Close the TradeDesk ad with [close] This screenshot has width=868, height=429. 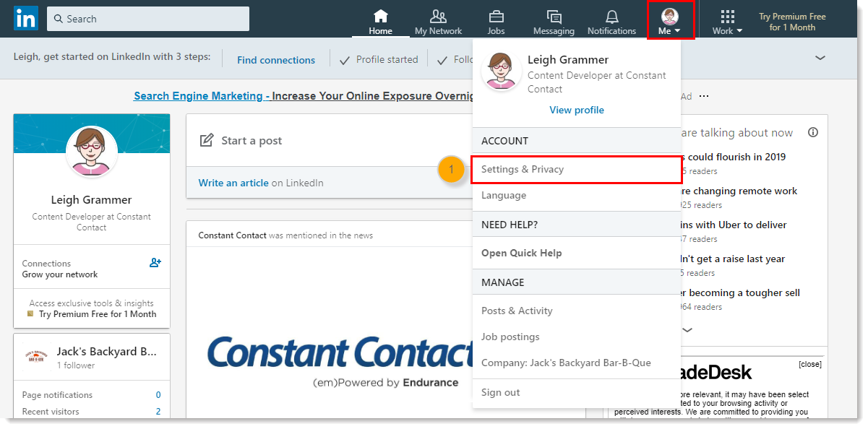click(809, 364)
